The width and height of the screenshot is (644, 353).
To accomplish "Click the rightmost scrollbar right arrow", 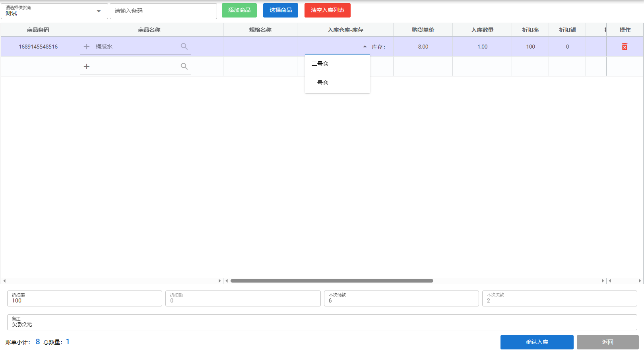I will click(640, 281).
